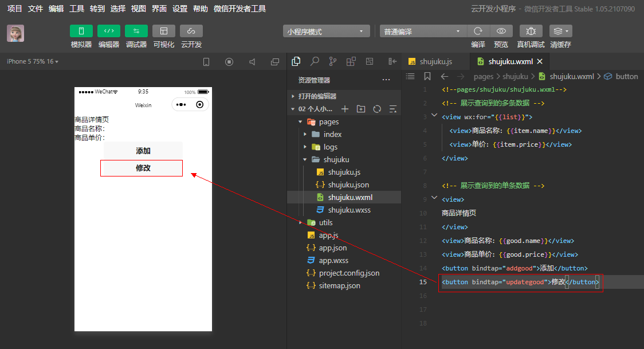This screenshot has width=644, height=349.
Task: Click the 编译 compile refresh icon
Action: tap(478, 31)
